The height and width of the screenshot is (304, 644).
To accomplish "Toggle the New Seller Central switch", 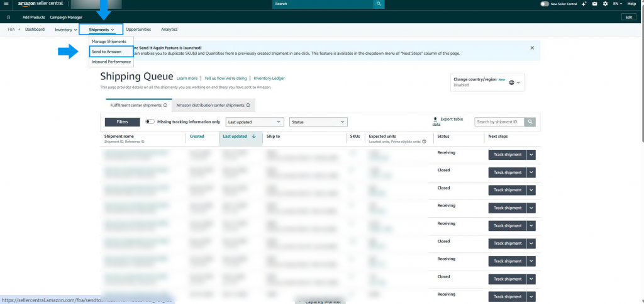I will (545, 4).
